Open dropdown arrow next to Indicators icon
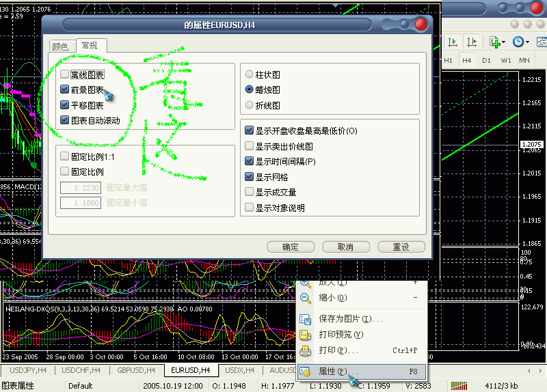 pos(503,42)
